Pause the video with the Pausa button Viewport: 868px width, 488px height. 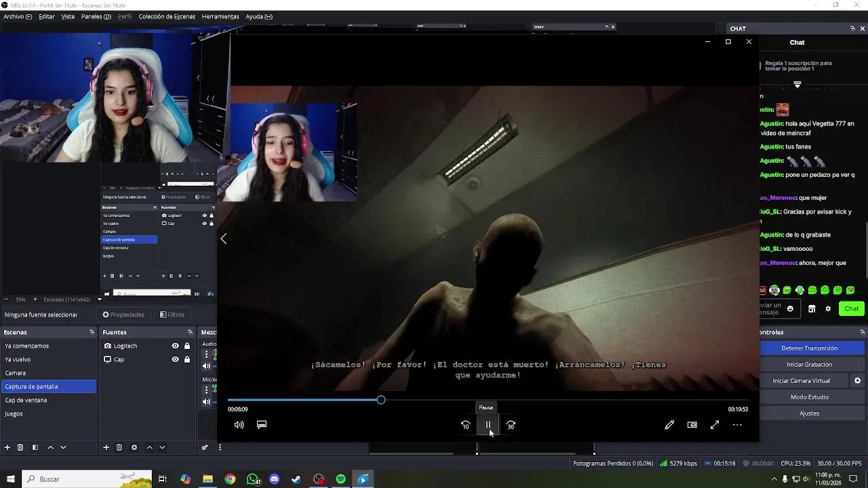click(x=488, y=425)
